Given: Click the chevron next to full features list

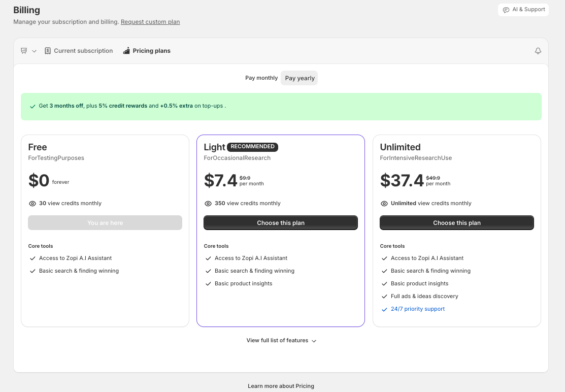Looking at the screenshot, I should (x=314, y=341).
